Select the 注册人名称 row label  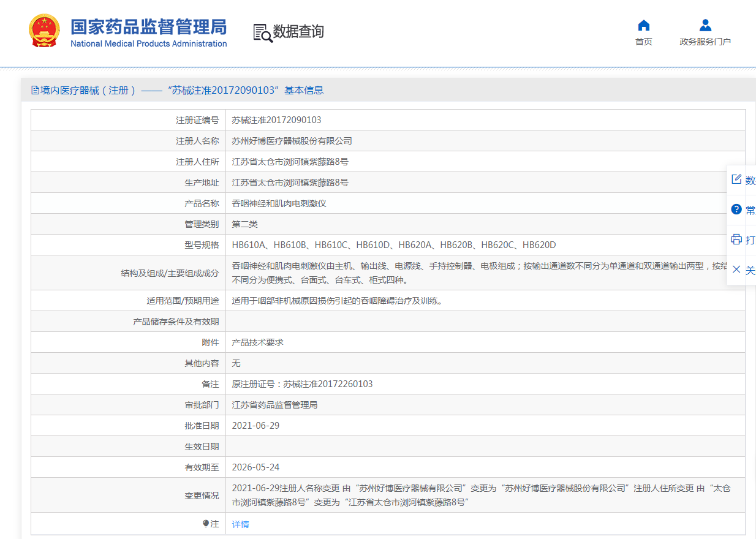click(197, 141)
